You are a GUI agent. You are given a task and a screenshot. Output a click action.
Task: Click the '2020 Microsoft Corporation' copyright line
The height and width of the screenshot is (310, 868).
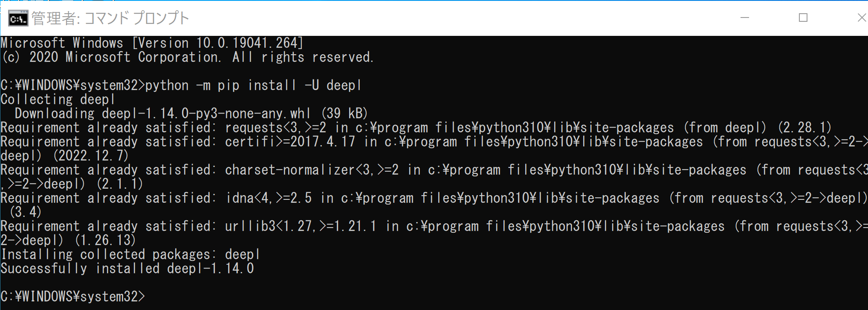point(124,57)
